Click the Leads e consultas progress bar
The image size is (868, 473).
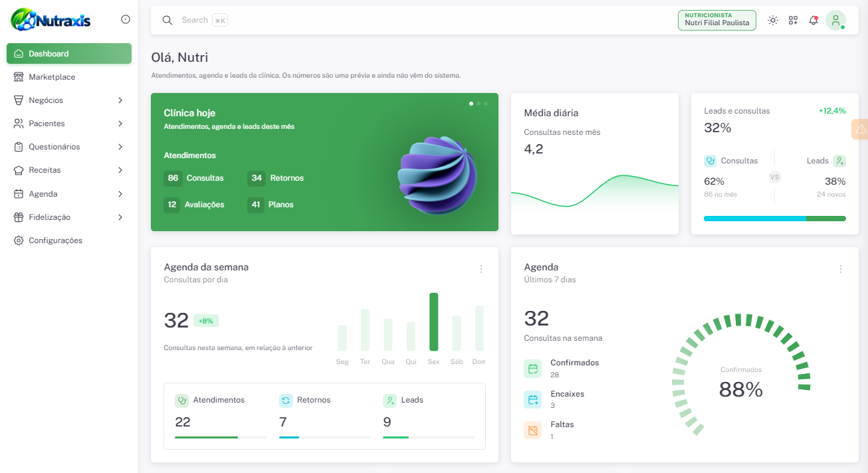click(775, 218)
